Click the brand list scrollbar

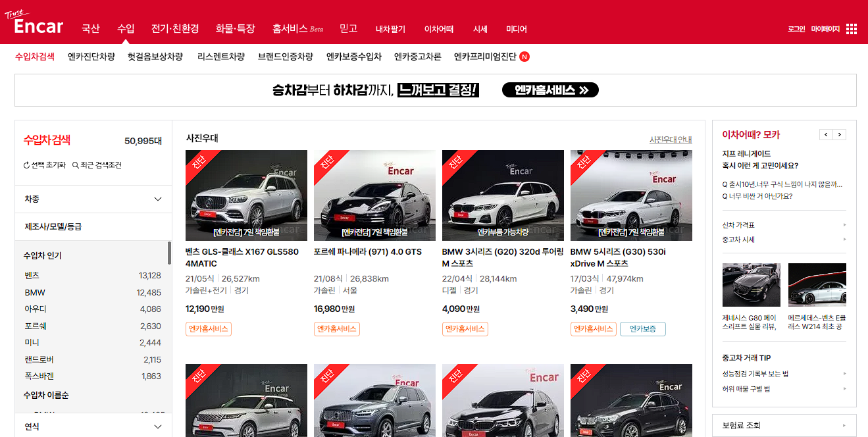[x=169, y=253]
